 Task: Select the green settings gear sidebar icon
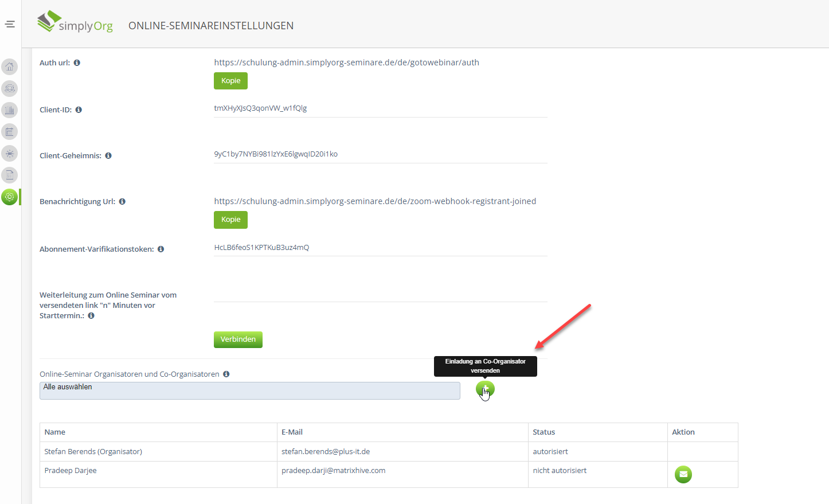click(10, 197)
